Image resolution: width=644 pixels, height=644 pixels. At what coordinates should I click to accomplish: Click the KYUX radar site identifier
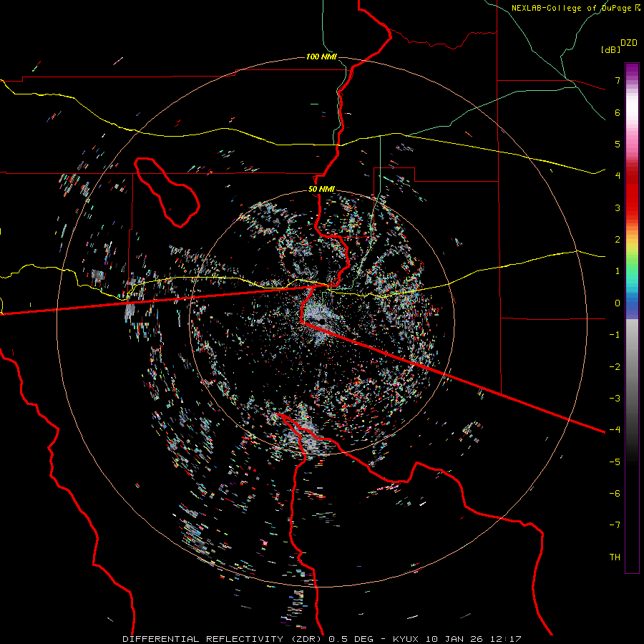pyautogui.click(x=406, y=639)
